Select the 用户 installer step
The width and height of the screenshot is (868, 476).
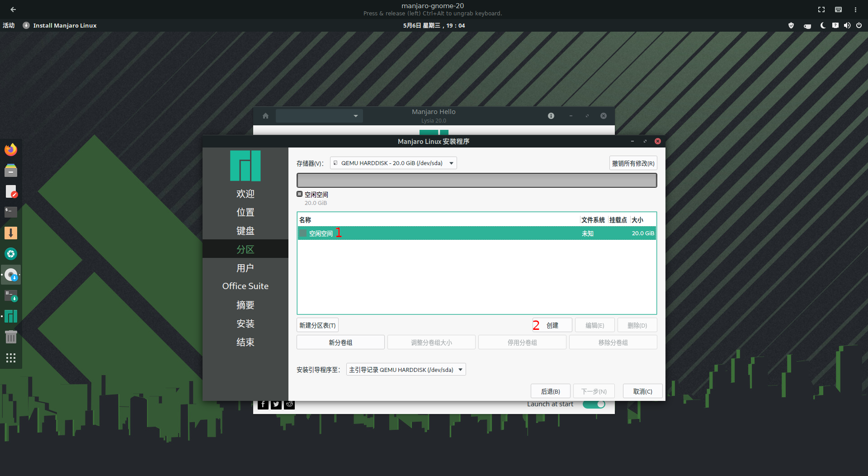point(245,268)
